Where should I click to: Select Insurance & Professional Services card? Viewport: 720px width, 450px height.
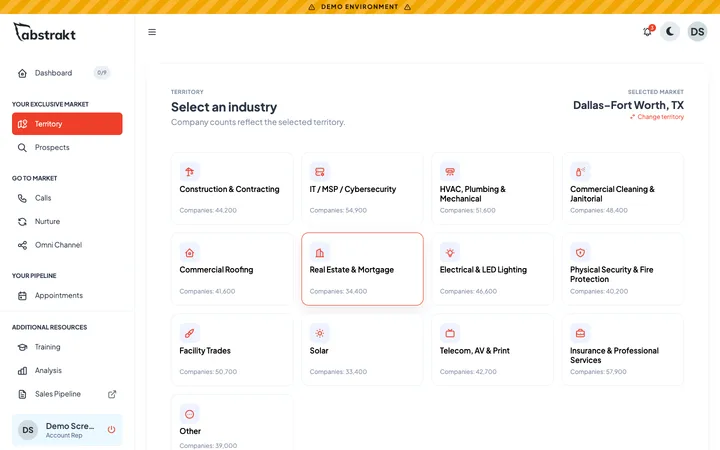click(623, 350)
